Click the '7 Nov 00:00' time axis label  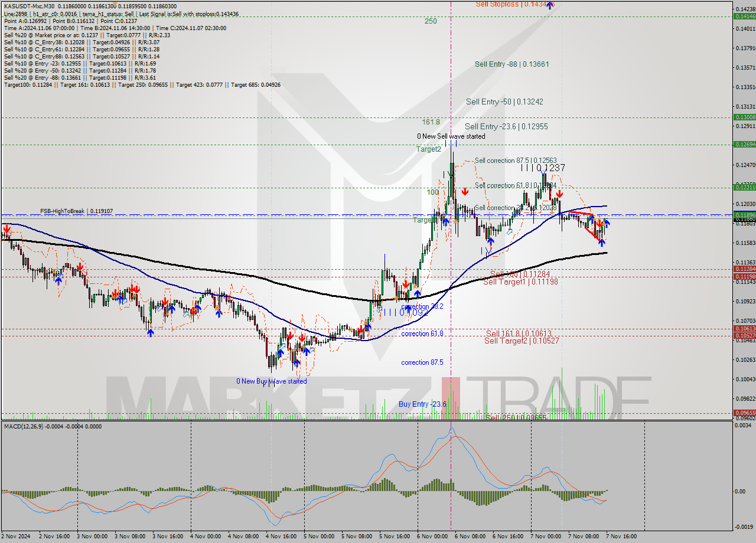[x=546, y=537]
